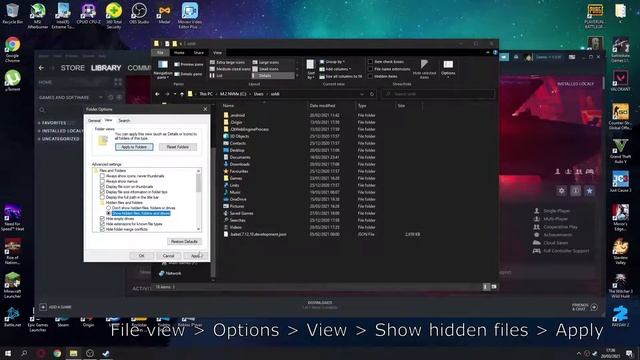Toggle 'Display file icon on thumbnails' checkbox
The height and width of the screenshot is (360, 640).
102,187
